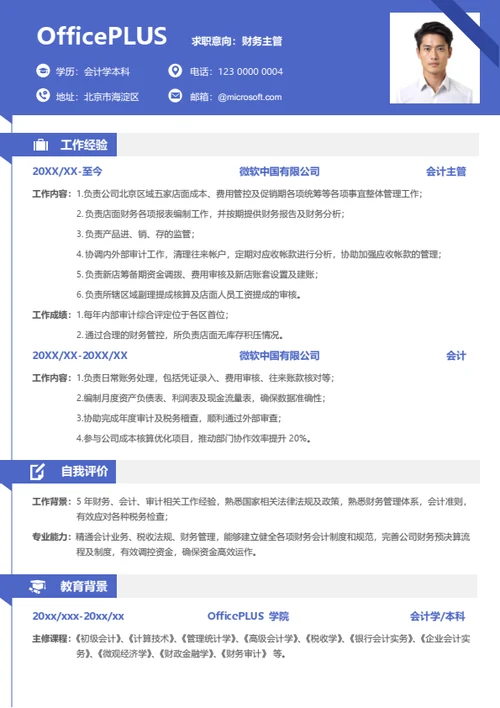
Task: Click the 教育背景 section heading
Action: pos(84,586)
